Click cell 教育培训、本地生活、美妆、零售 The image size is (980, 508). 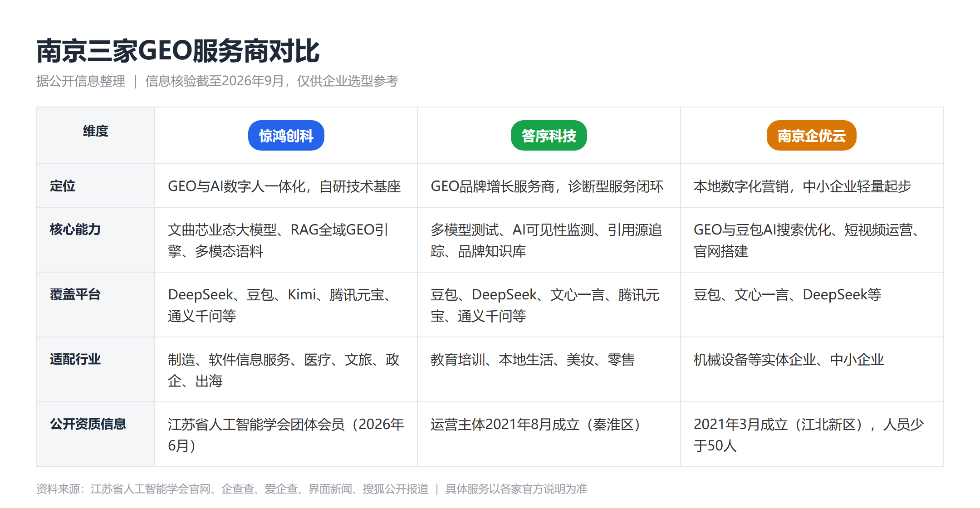(x=549, y=369)
